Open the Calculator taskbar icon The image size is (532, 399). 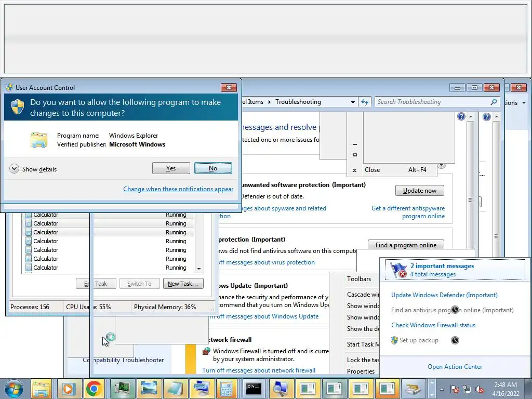coord(227,389)
